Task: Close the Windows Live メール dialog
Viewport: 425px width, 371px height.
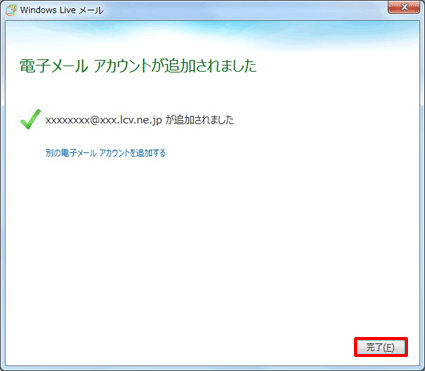Action: tap(404, 7)
